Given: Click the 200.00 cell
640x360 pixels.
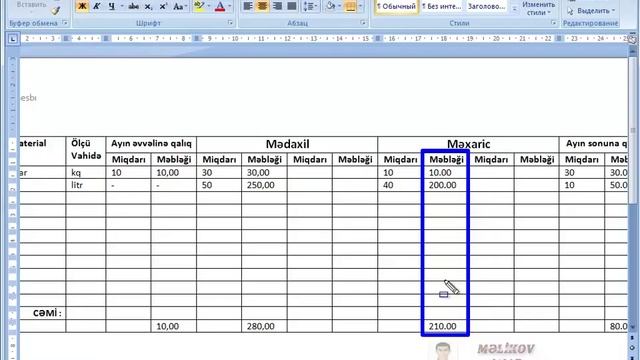Looking at the screenshot, I should (445, 185).
